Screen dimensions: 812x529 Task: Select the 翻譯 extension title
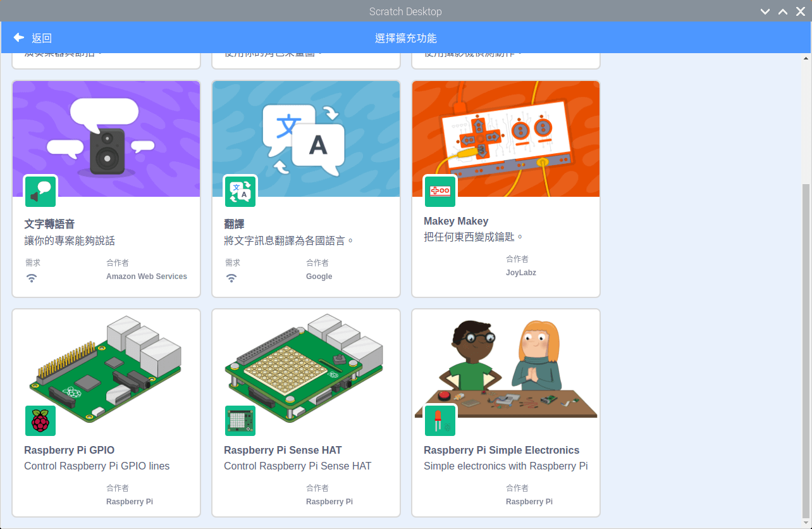(234, 224)
